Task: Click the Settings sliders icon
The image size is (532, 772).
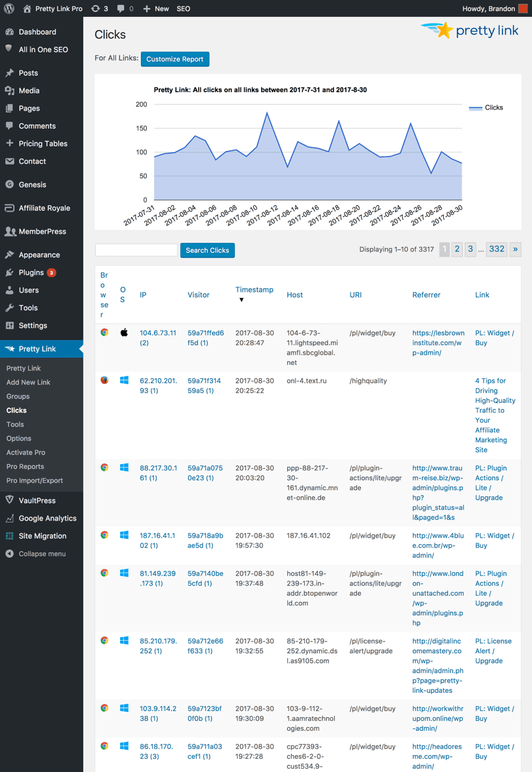Action: coord(9,325)
